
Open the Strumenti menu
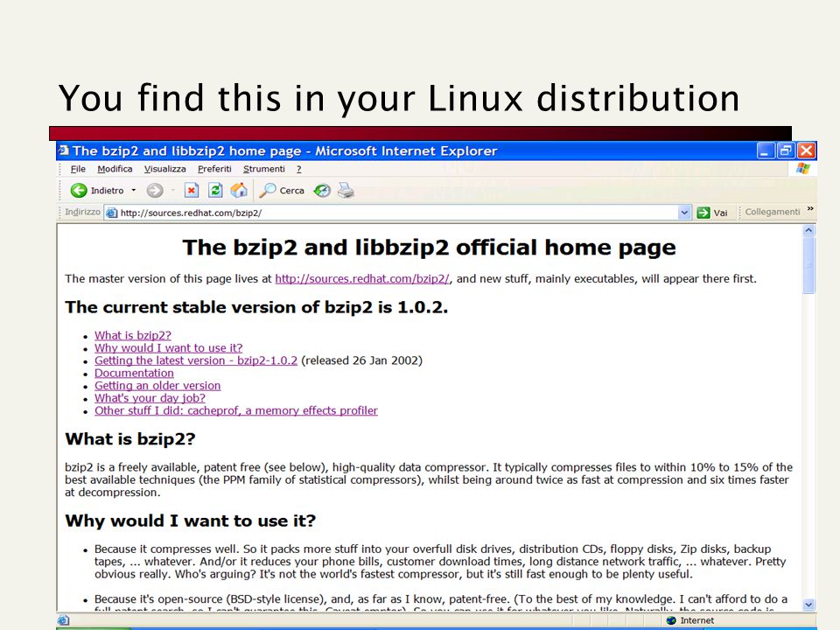click(x=264, y=169)
